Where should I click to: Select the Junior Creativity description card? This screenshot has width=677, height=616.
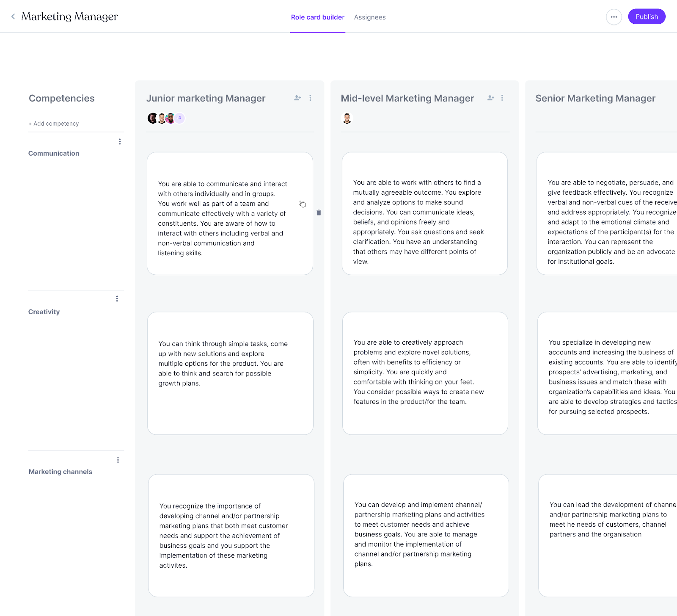pos(230,373)
